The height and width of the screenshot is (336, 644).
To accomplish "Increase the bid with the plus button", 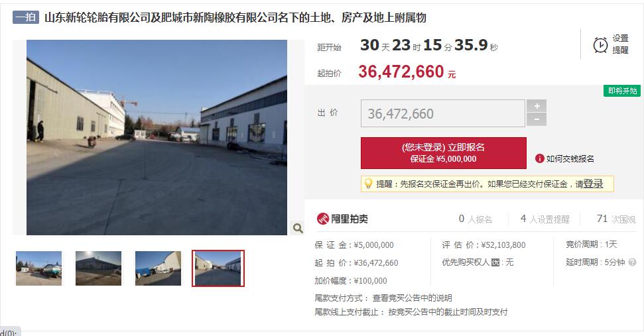I will pyautogui.click(x=537, y=106).
